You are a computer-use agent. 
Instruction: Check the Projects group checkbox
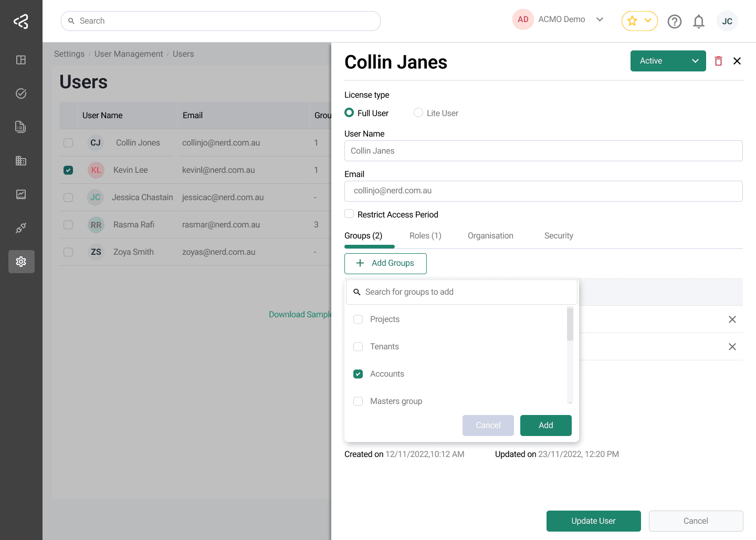coord(358,319)
